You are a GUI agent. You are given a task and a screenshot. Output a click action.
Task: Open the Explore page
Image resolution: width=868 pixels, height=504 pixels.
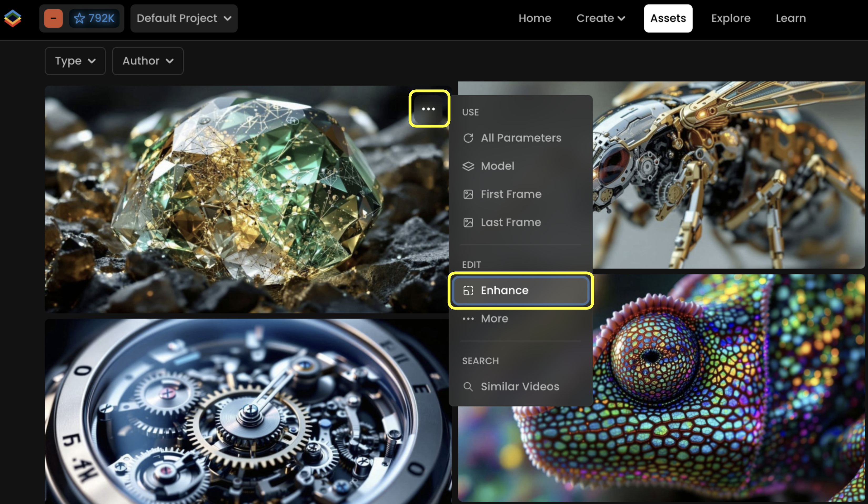[731, 18]
